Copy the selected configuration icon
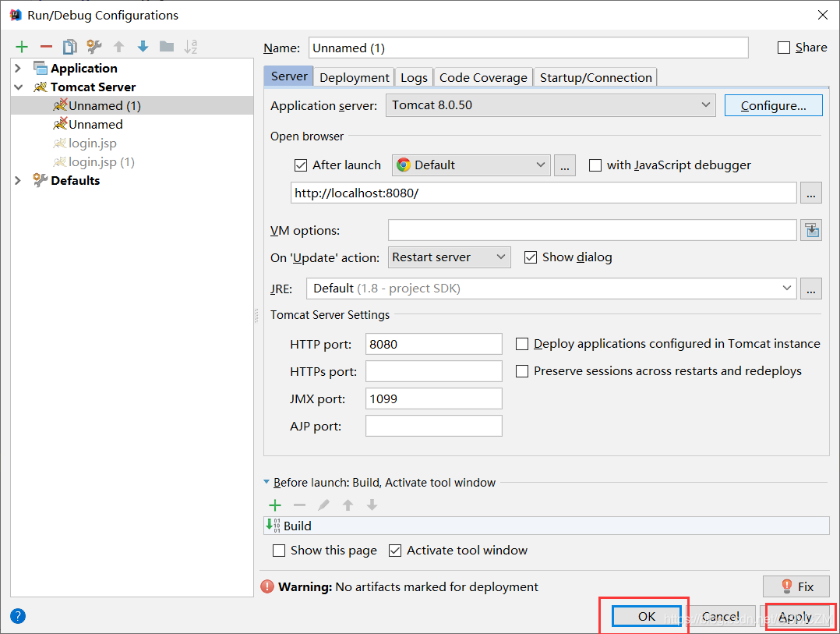Viewport: 840px width, 634px height. (69, 47)
